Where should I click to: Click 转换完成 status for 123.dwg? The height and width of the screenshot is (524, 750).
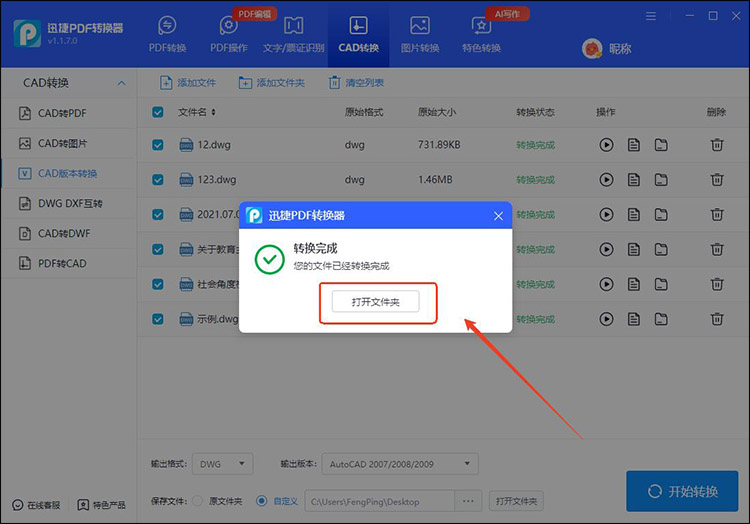click(x=535, y=180)
